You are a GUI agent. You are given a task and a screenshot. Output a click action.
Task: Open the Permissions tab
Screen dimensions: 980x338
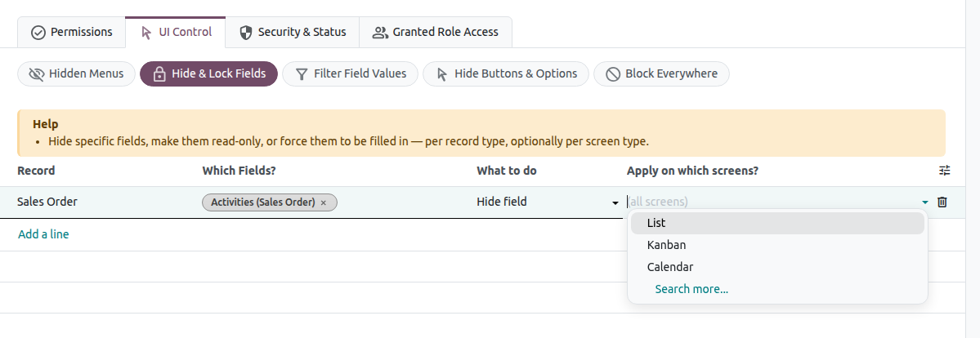point(71,32)
